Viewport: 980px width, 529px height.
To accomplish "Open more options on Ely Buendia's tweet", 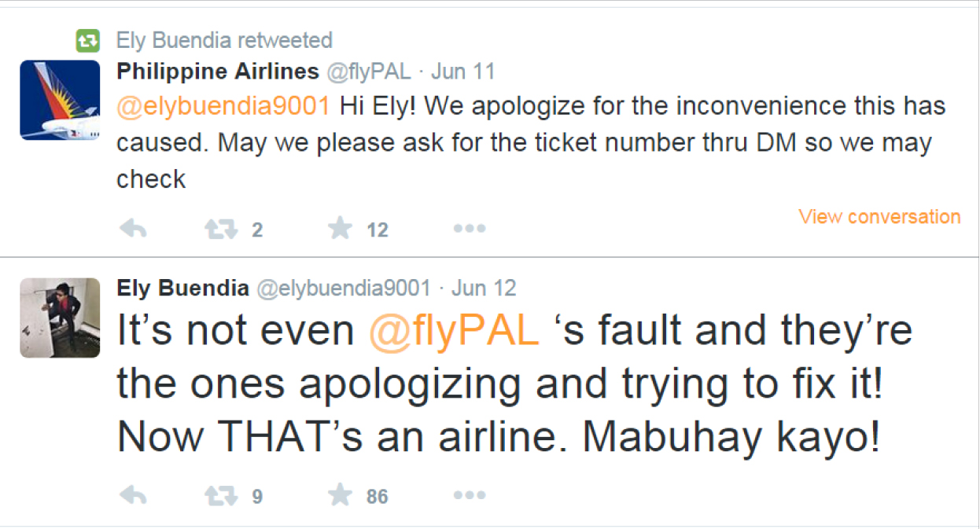I will point(470,495).
